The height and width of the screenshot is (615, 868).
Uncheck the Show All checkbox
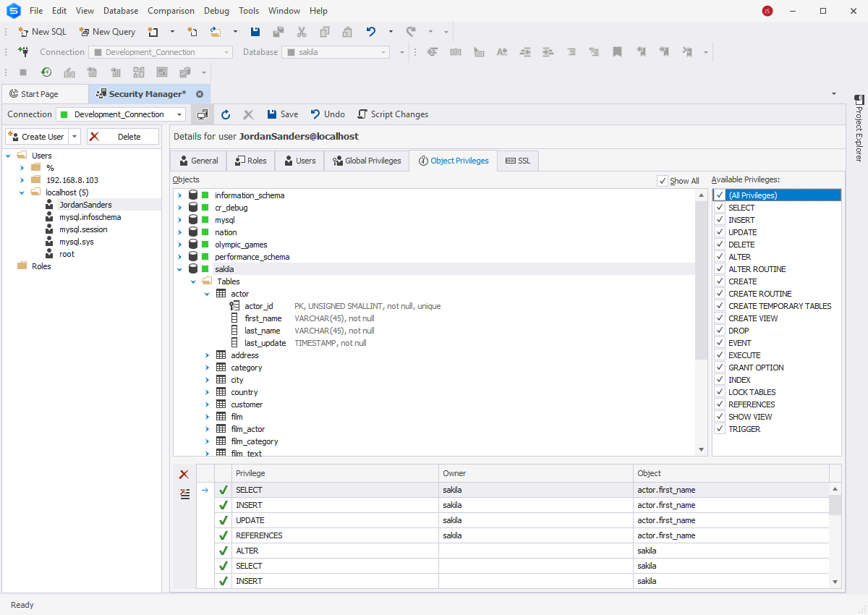pos(663,181)
